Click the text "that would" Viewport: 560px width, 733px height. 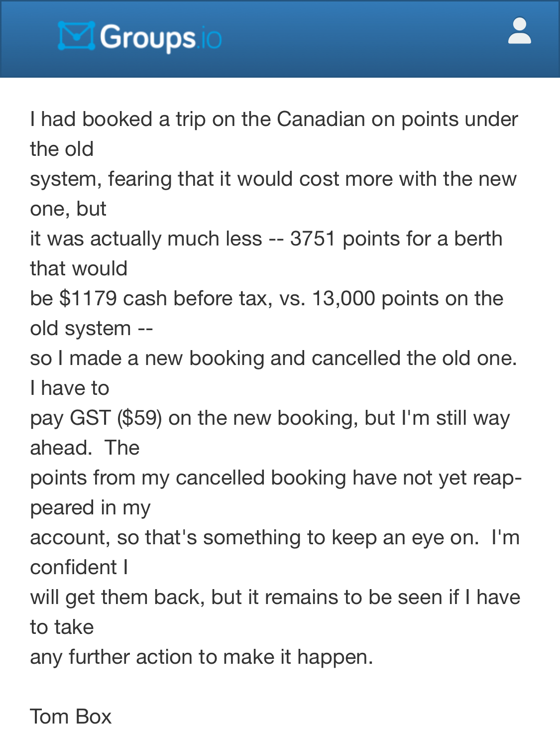[79, 269]
